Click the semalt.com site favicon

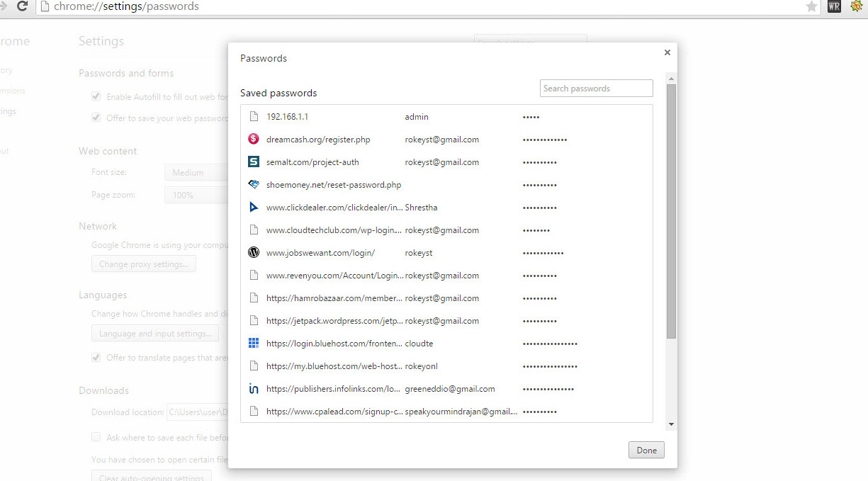[254, 162]
